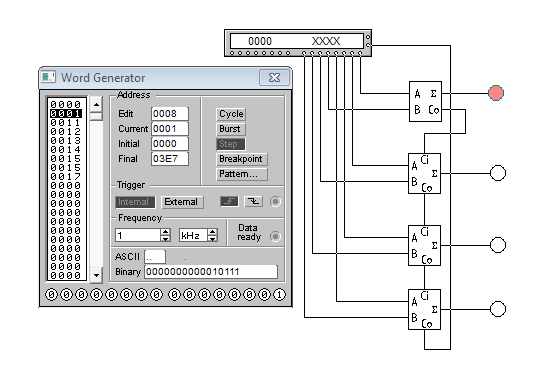Step the kHz unit down
544x376 pixels.
point(212,239)
